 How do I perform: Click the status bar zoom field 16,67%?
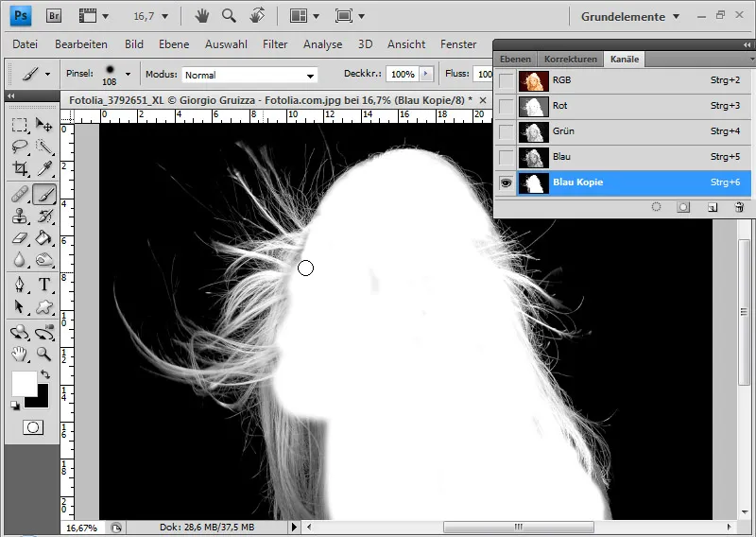[81, 528]
